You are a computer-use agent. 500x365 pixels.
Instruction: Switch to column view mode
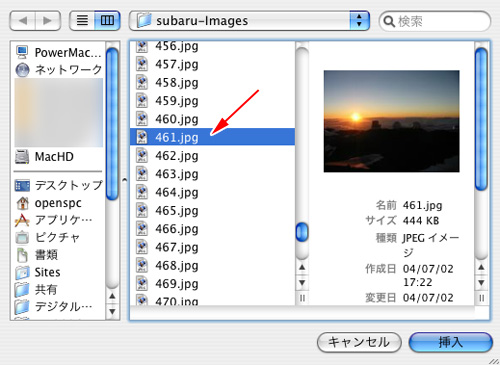click(x=107, y=21)
